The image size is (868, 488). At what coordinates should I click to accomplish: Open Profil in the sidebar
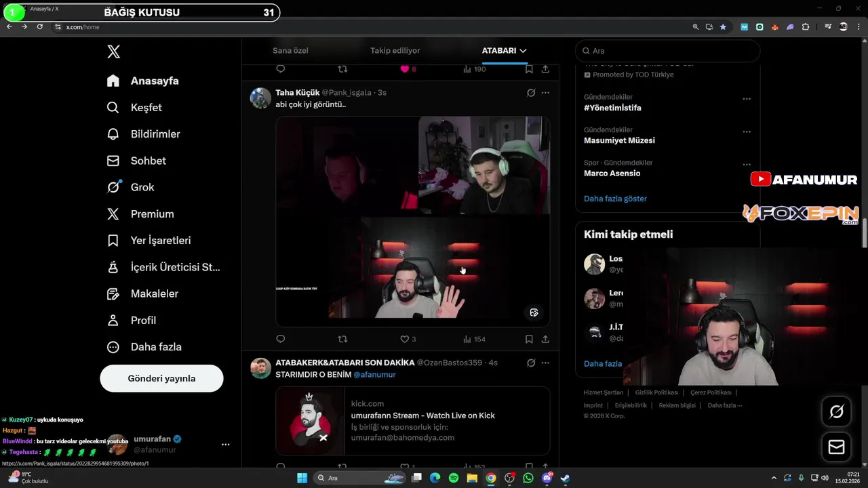coord(132,320)
